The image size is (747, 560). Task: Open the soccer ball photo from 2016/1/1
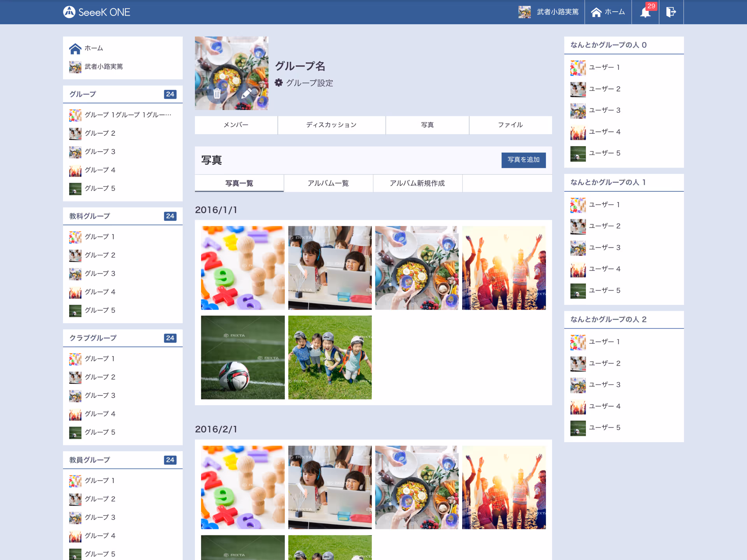click(x=243, y=357)
